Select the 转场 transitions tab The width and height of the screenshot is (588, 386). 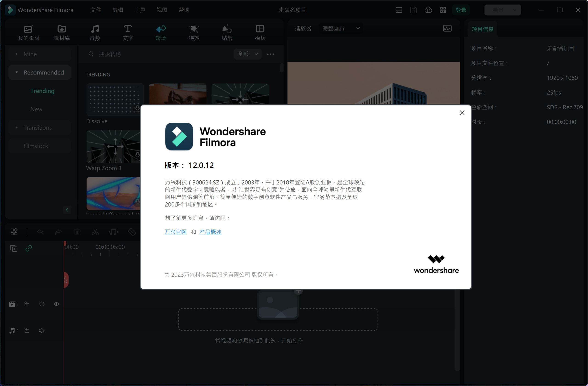[x=161, y=33]
